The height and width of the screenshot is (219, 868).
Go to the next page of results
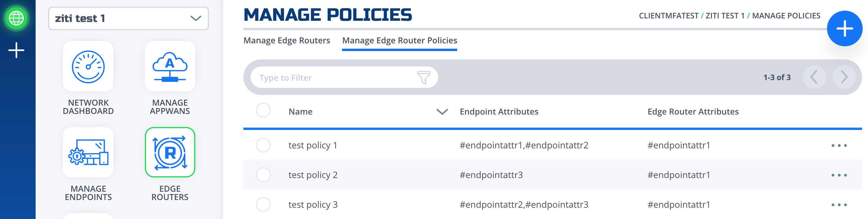[x=844, y=77]
